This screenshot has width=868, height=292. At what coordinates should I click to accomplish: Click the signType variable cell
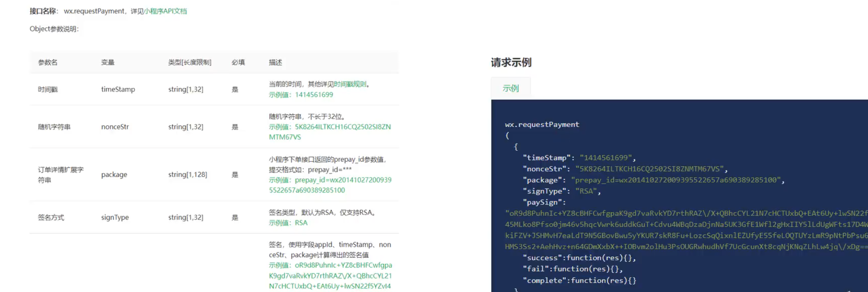tap(115, 217)
